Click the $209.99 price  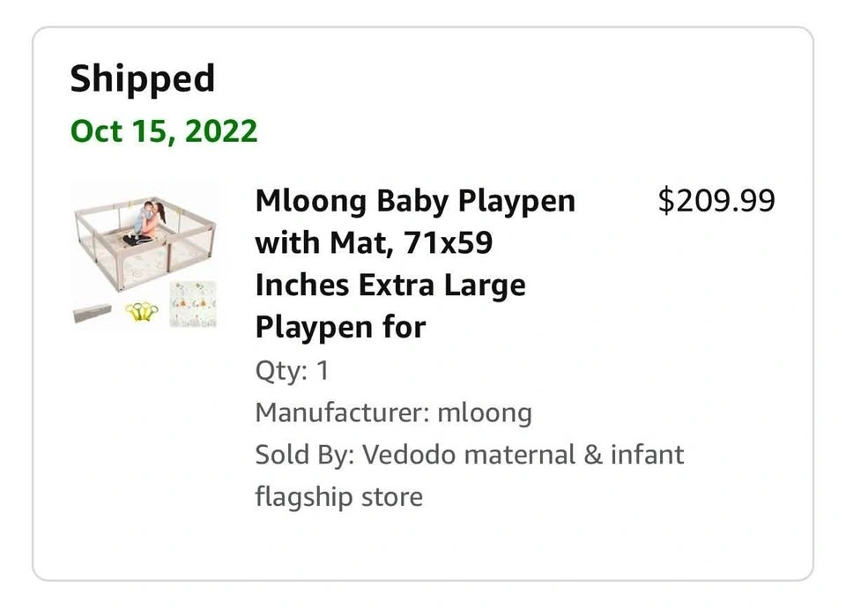click(x=716, y=201)
